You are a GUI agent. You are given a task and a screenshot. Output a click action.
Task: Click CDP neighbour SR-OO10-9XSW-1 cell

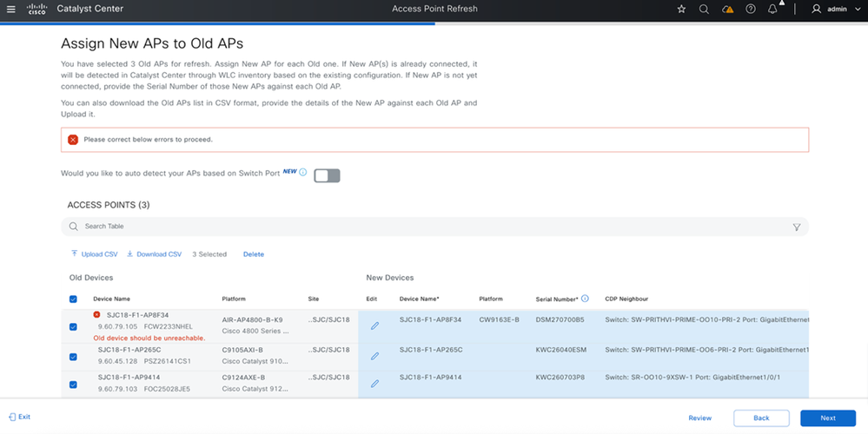point(692,378)
